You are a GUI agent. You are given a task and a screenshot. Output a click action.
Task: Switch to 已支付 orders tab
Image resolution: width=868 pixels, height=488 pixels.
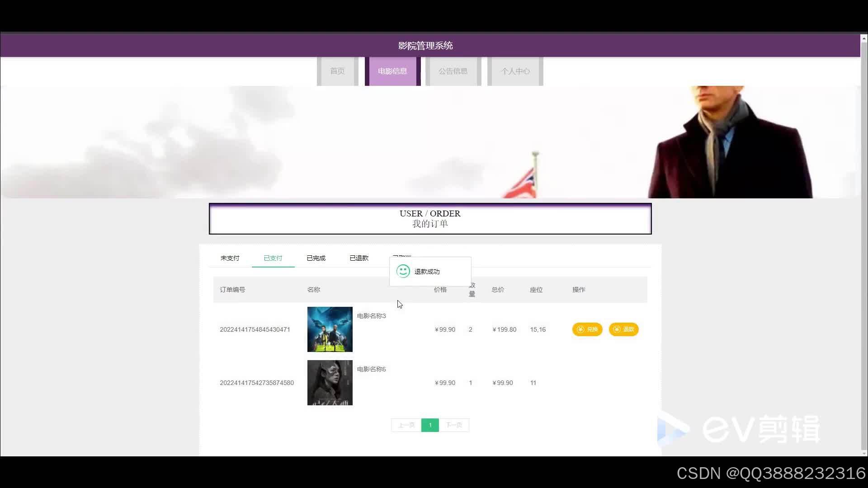coord(273,258)
